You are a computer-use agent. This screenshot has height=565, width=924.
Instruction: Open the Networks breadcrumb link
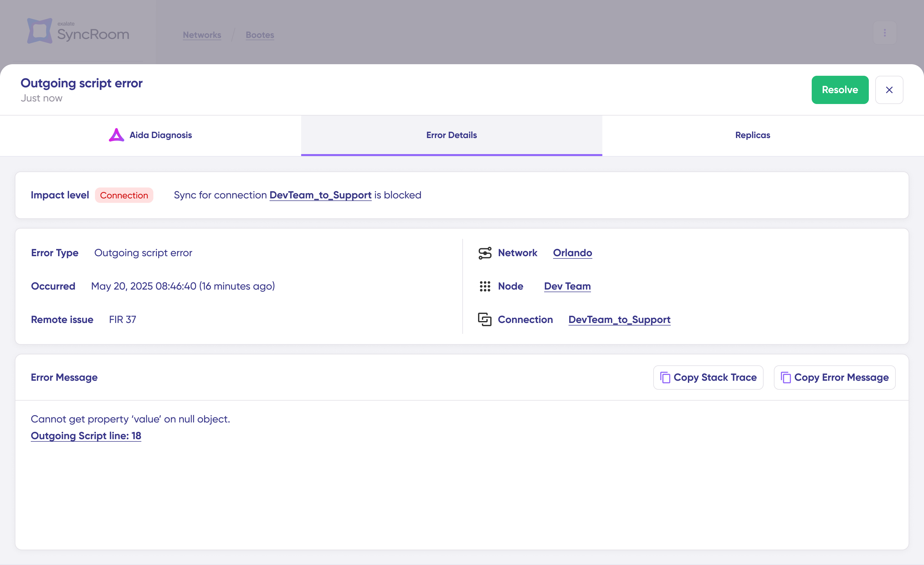(202, 35)
